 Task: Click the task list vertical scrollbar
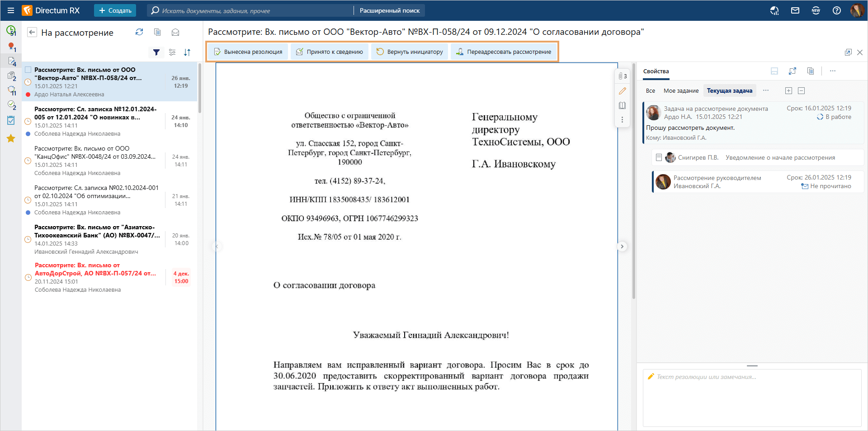199,88
